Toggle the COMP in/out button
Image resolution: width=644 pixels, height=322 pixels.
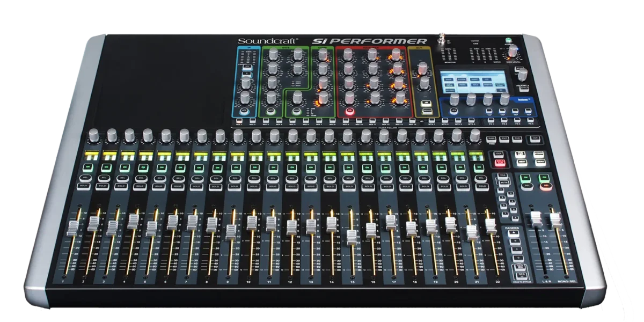(296, 111)
